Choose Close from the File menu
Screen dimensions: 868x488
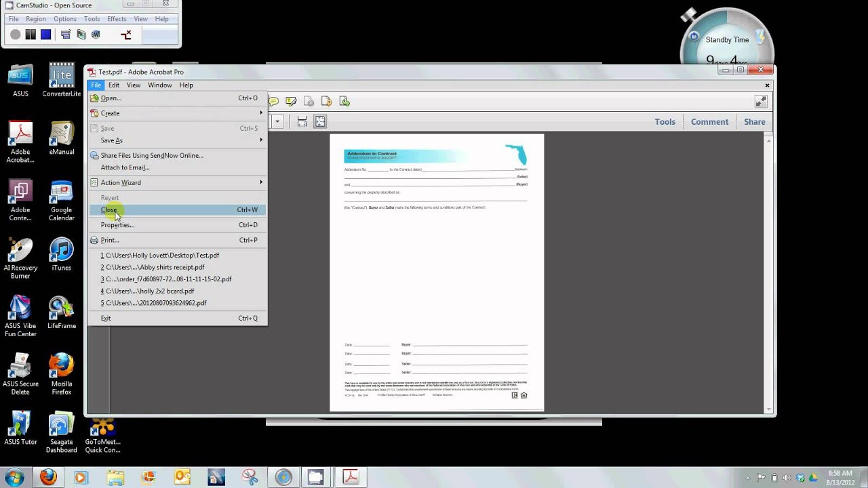click(178, 209)
